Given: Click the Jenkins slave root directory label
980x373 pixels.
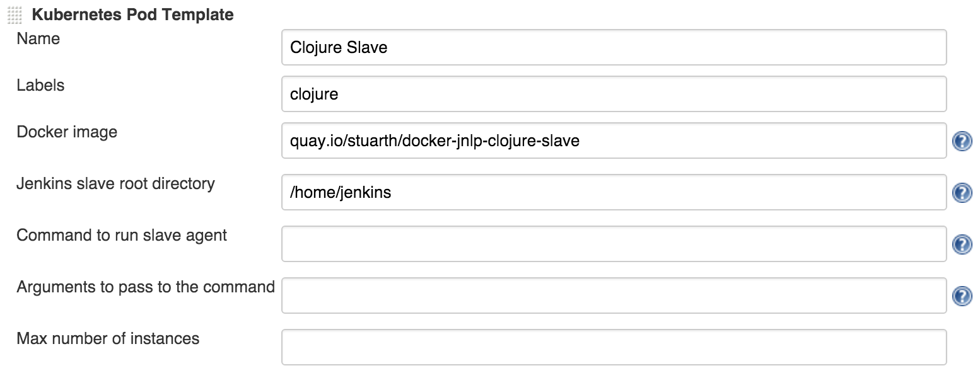Looking at the screenshot, I should tap(116, 184).
